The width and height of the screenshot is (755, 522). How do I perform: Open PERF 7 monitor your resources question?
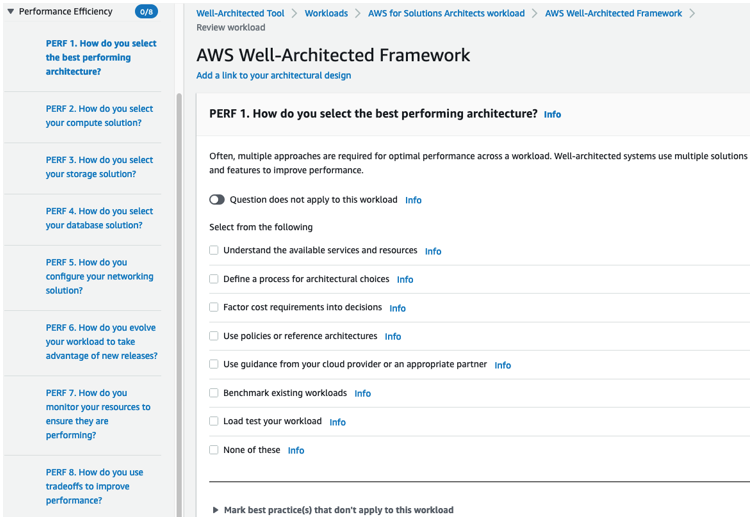[98, 414]
